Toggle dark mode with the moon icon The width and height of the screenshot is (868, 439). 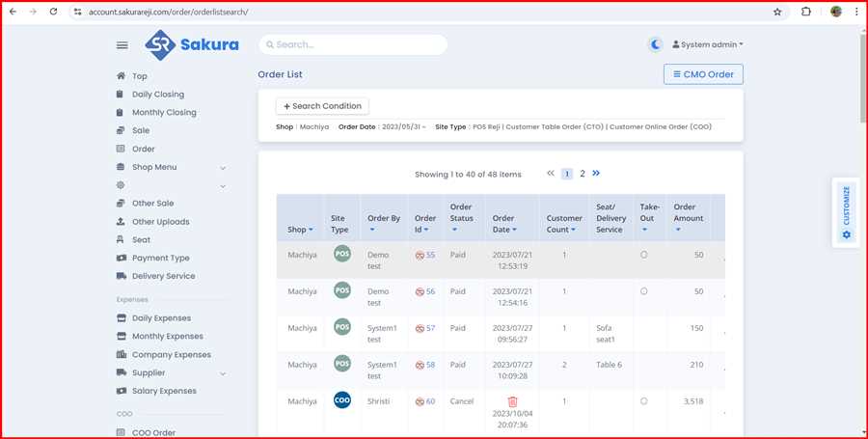pyautogui.click(x=656, y=44)
